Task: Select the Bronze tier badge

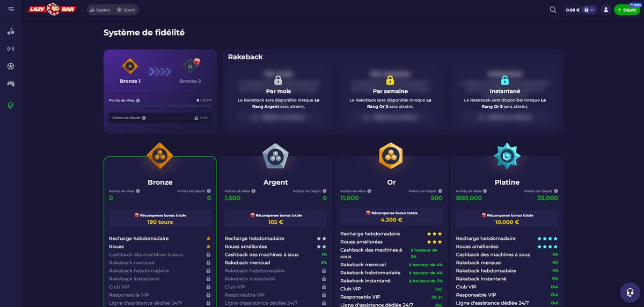Action: [160, 156]
